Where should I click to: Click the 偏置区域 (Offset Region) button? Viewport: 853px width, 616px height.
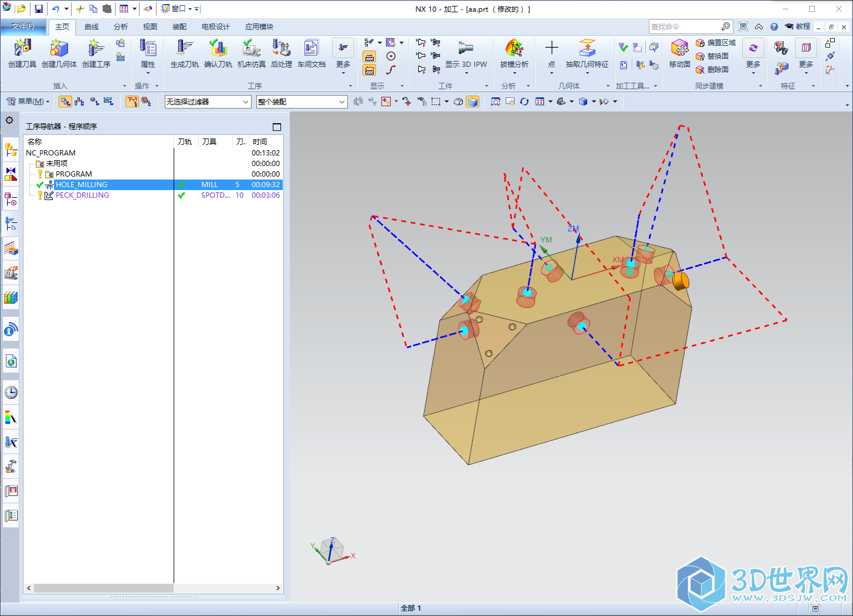point(715,43)
